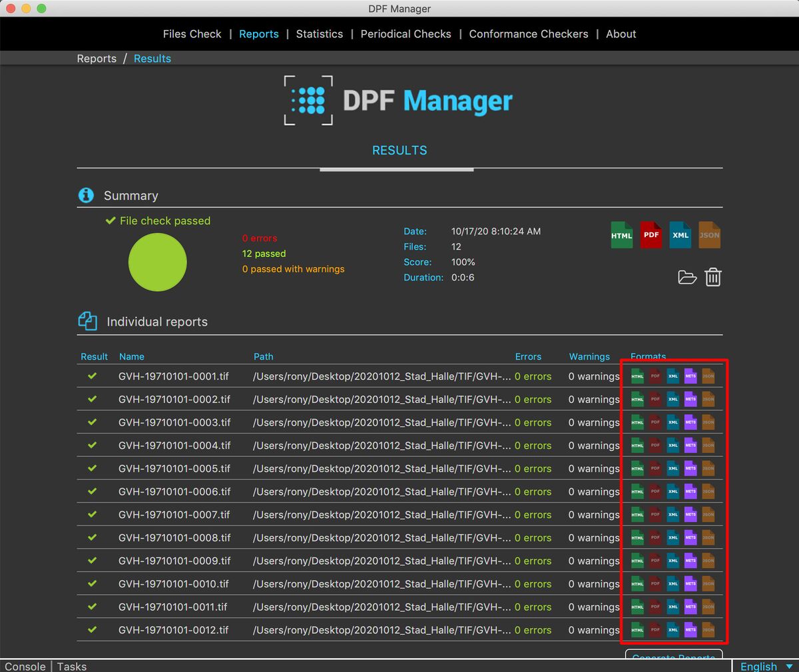
Task: Click the DPF Manager logo
Action: [398, 100]
